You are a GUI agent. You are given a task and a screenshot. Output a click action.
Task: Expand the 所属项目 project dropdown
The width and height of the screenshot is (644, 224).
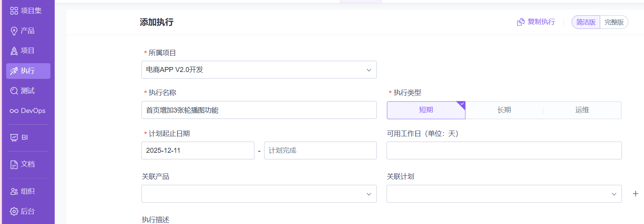[259, 70]
